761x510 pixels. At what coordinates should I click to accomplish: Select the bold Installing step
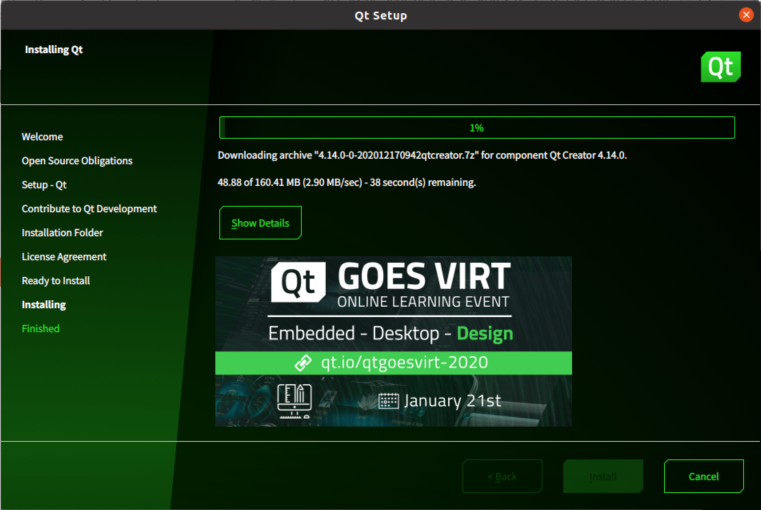(44, 305)
